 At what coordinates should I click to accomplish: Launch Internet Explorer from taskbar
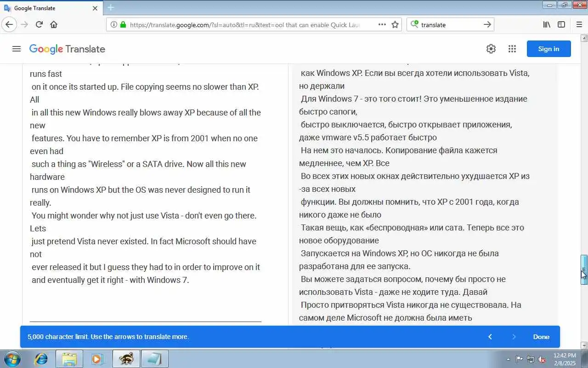pos(41,359)
